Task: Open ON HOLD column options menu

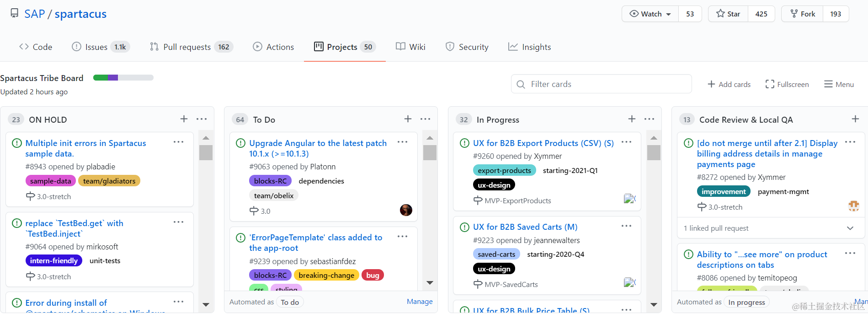Action: [202, 119]
